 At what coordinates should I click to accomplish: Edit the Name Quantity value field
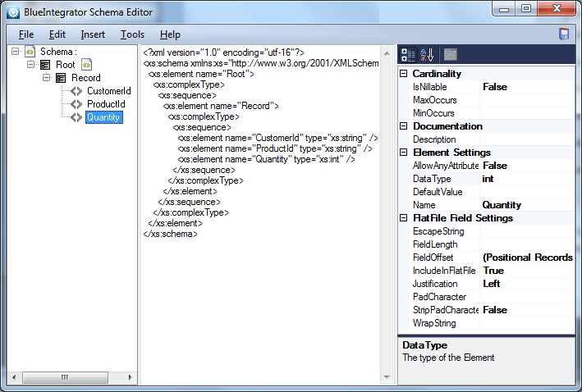point(527,205)
